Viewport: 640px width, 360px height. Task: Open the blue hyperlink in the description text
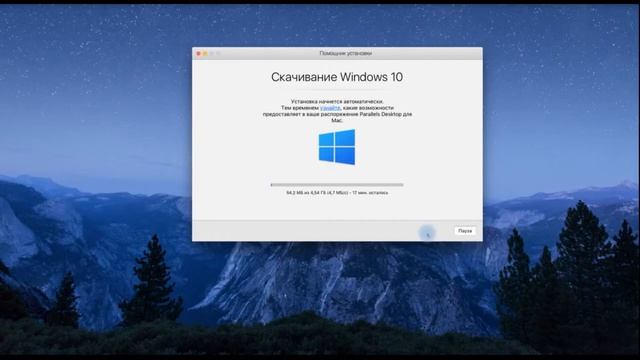tap(330, 108)
